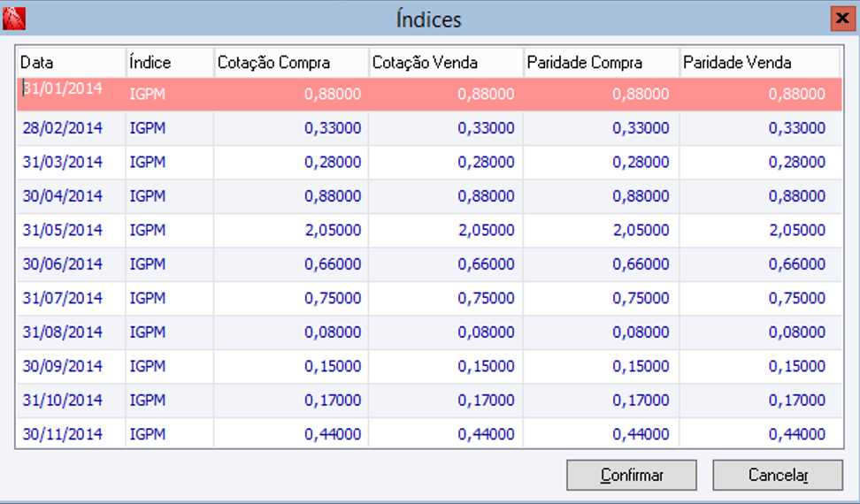Close the Índices dialog

842,19
